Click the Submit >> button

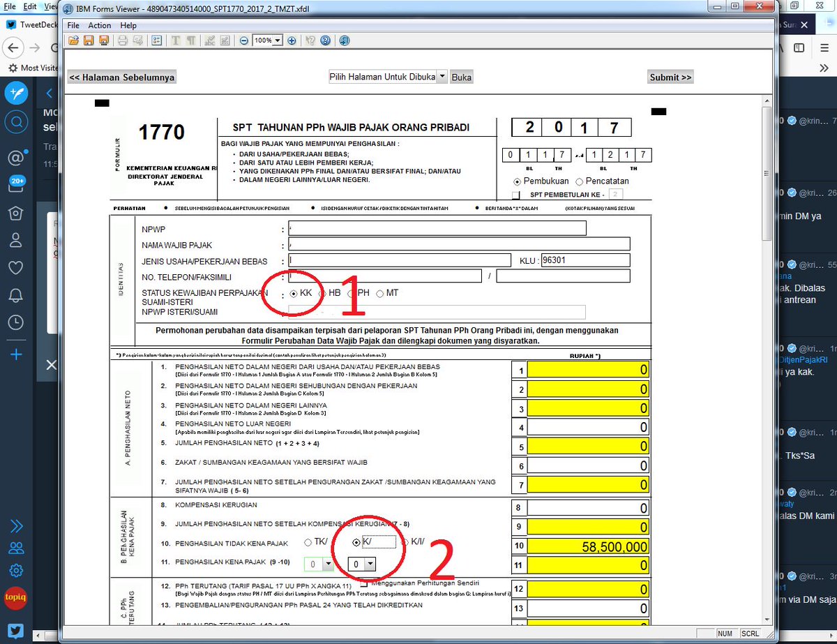click(670, 77)
